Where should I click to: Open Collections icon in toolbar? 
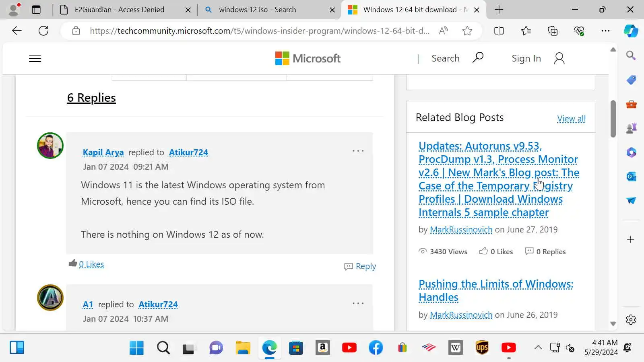tap(553, 31)
